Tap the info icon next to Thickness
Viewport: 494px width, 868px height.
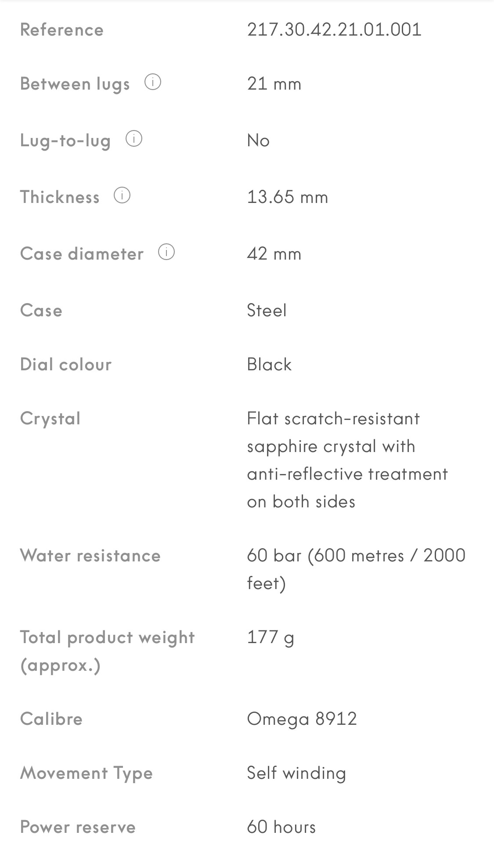pyautogui.click(x=122, y=195)
